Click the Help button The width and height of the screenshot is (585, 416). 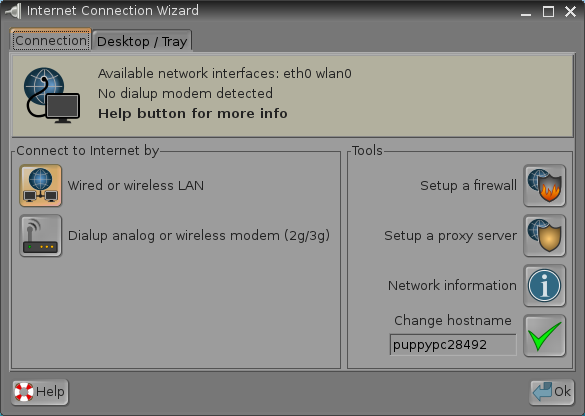tap(40, 392)
